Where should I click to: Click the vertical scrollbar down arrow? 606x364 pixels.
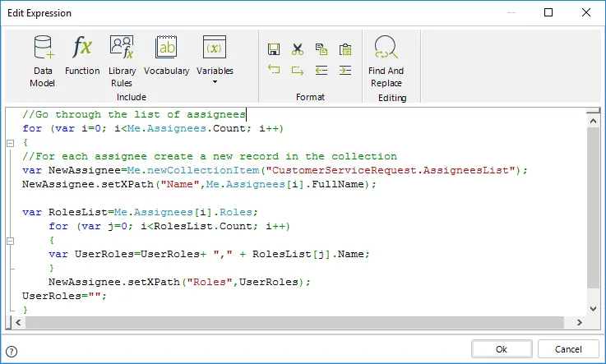click(x=593, y=308)
